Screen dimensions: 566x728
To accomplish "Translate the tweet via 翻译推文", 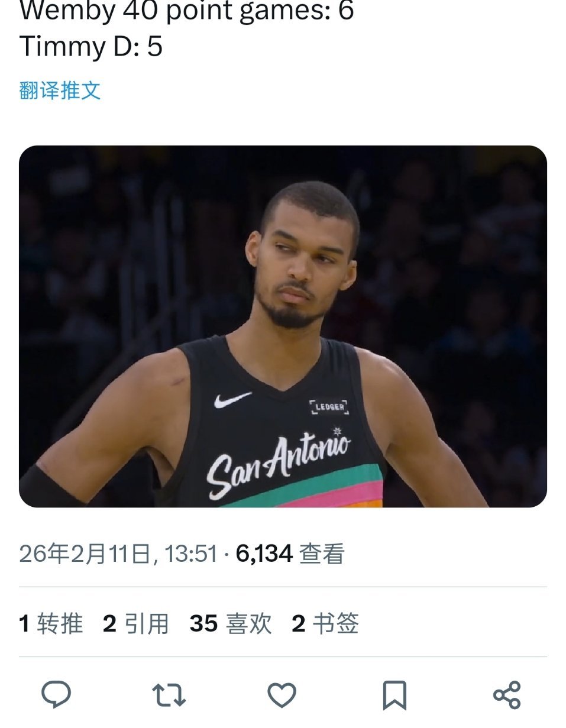I will [60, 90].
